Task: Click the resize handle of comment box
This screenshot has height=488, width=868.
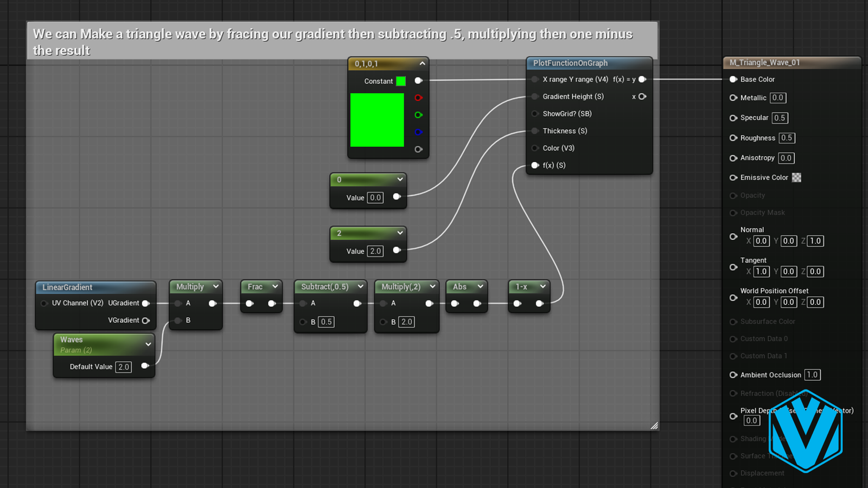Action: (x=654, y=426)
